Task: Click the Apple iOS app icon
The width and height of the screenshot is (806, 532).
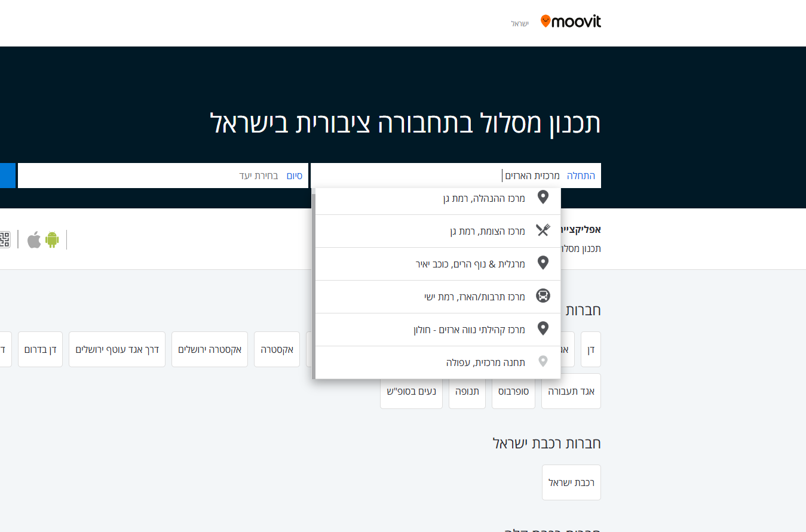Action: (x=33, y=239)
